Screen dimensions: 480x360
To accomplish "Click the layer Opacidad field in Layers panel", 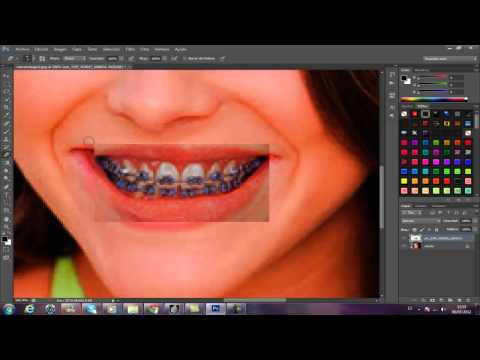I will (x=466, y=221).
